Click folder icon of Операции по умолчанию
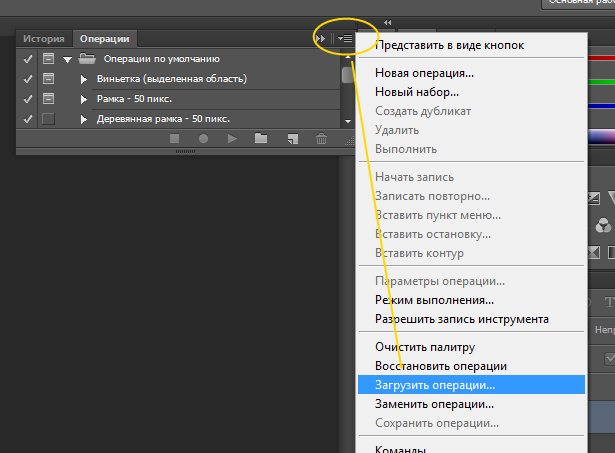 click(87, 59)
